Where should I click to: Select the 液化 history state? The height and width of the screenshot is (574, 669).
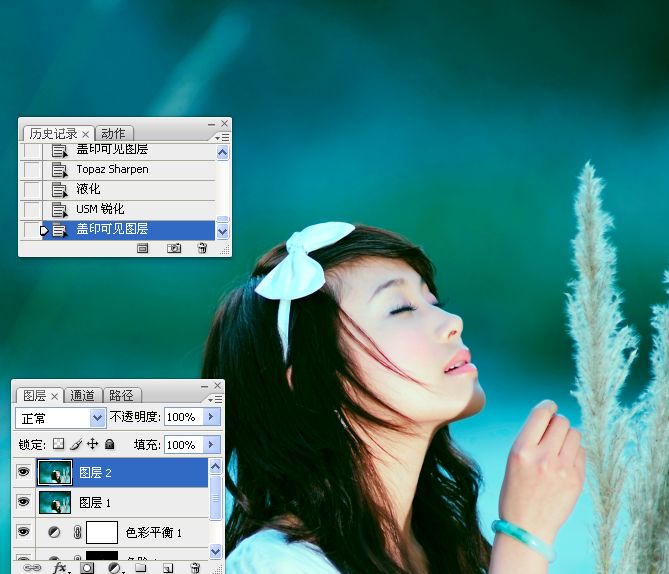tap(88, 189)
